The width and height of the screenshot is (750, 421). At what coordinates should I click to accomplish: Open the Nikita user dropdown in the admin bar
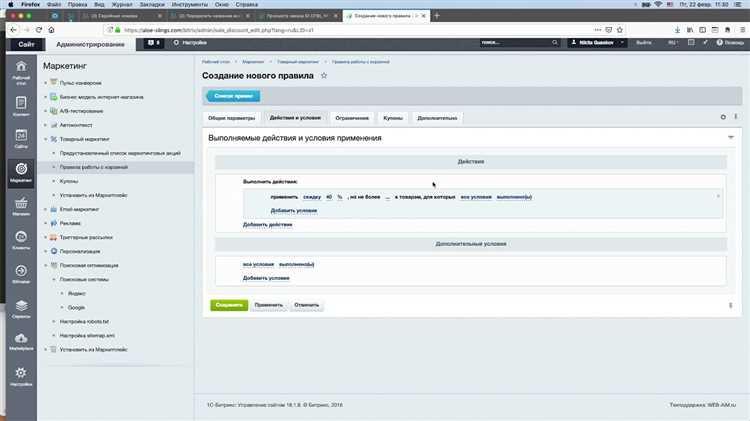(x=597, y=43)
